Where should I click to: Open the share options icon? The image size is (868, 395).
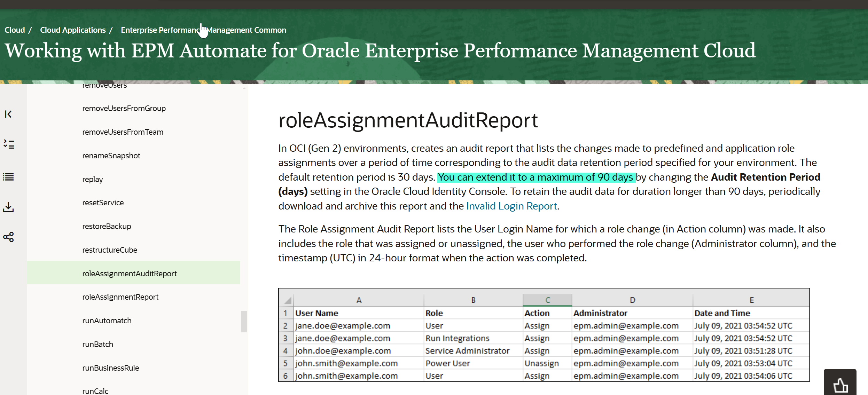click(8, 237)
